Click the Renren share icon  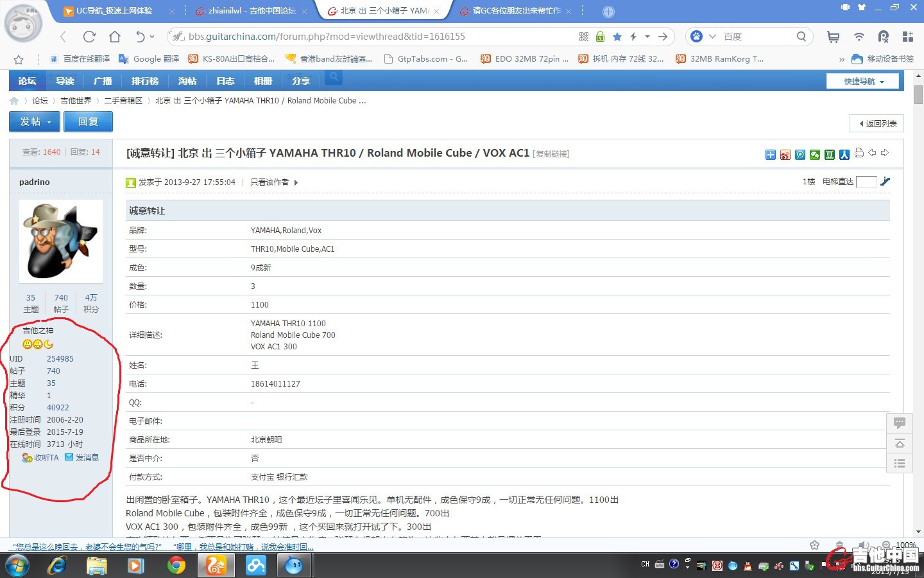[x=844, y=155]
